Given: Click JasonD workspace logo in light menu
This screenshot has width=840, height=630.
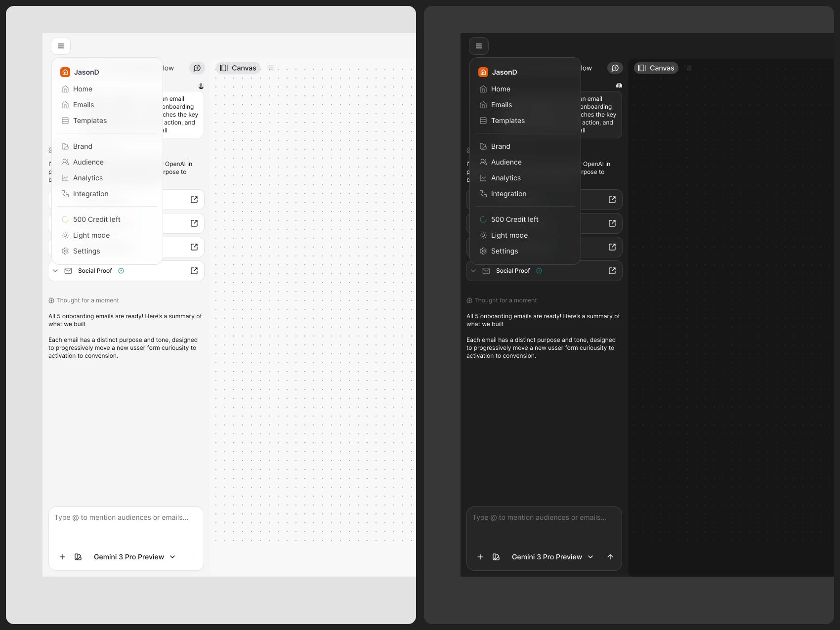Looking at the screenshot, I should pos(65,72).
